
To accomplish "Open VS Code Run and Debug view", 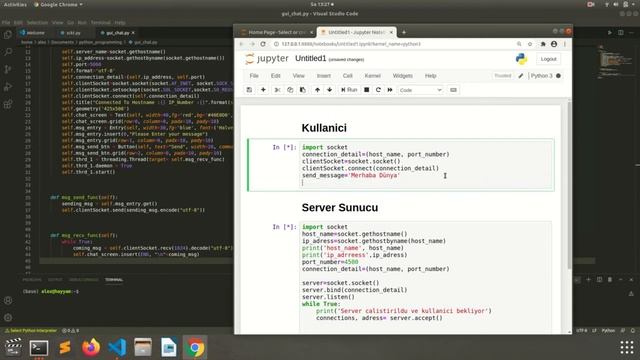I will tap(8, 87).
